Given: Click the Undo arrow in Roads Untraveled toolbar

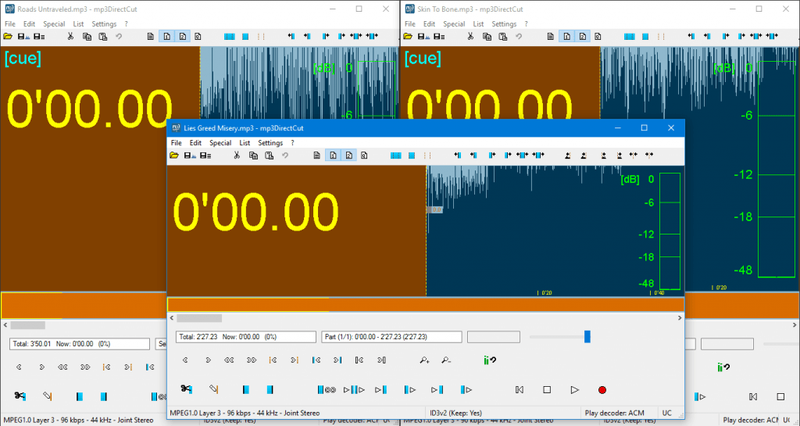Looking at the screenshot, I should coord(119,36).
